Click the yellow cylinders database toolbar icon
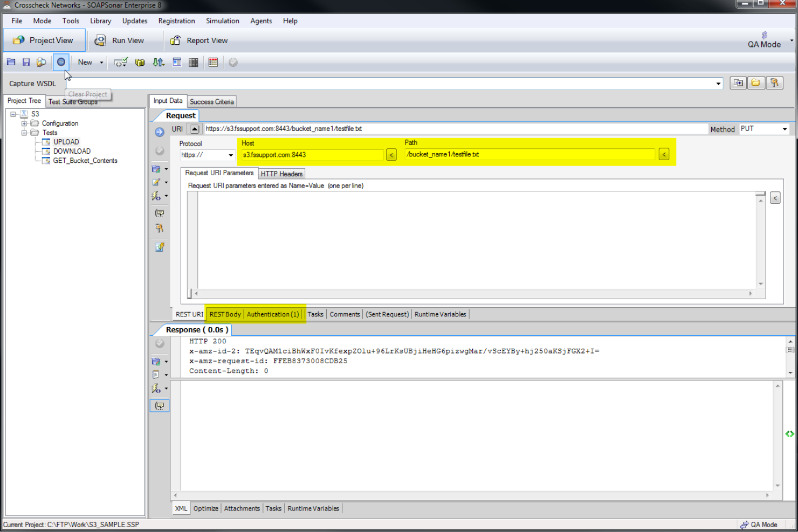 pyautogui.click(x=140, y=63)
